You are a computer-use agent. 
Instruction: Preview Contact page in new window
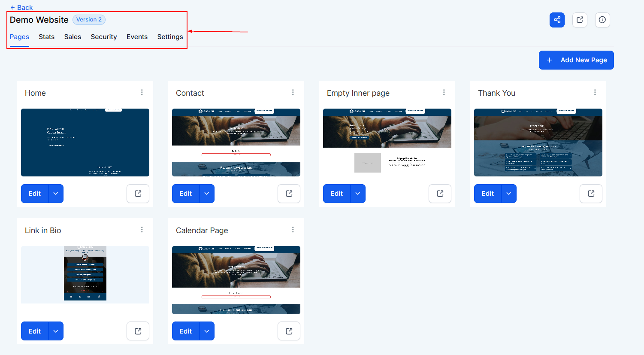click(289, 194)
